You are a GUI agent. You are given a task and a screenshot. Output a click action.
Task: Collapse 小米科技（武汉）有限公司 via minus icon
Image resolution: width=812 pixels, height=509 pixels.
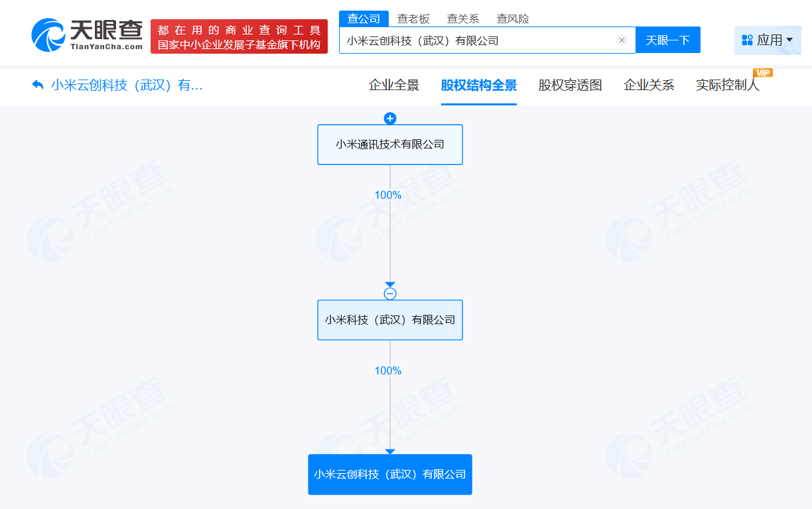coord(390,294)
